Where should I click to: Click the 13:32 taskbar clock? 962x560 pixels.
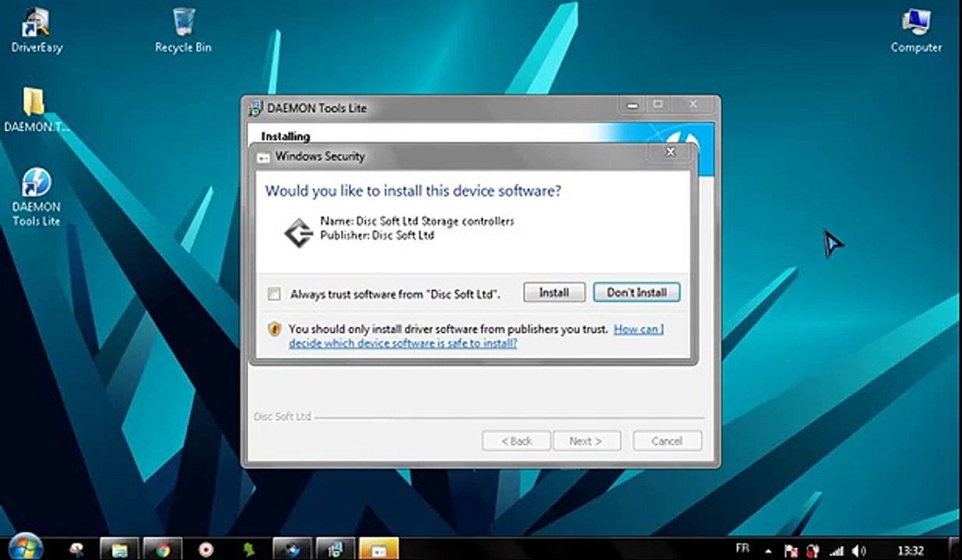[910, 551]
